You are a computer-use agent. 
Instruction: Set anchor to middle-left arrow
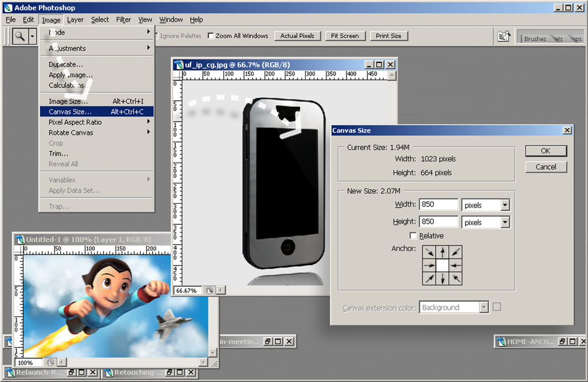429,265
